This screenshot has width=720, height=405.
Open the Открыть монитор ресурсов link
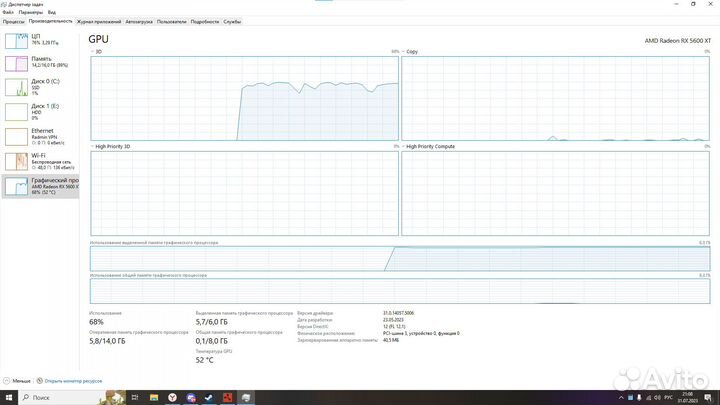pos(73,381)
